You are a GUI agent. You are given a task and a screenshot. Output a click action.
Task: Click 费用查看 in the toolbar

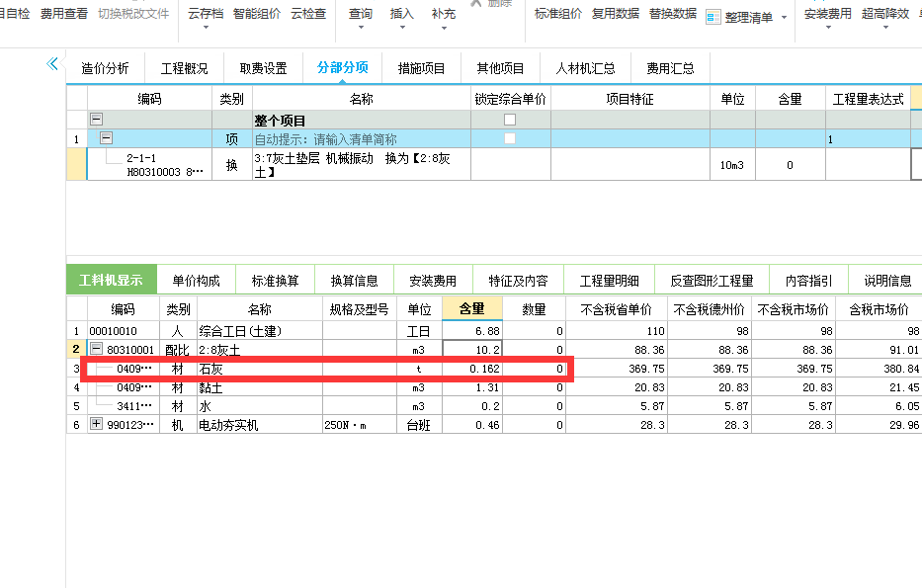point(63,13)
